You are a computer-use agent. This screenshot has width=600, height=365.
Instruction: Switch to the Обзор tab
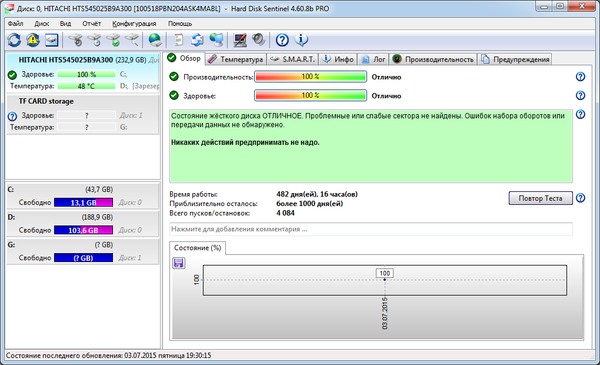point(184,58)
